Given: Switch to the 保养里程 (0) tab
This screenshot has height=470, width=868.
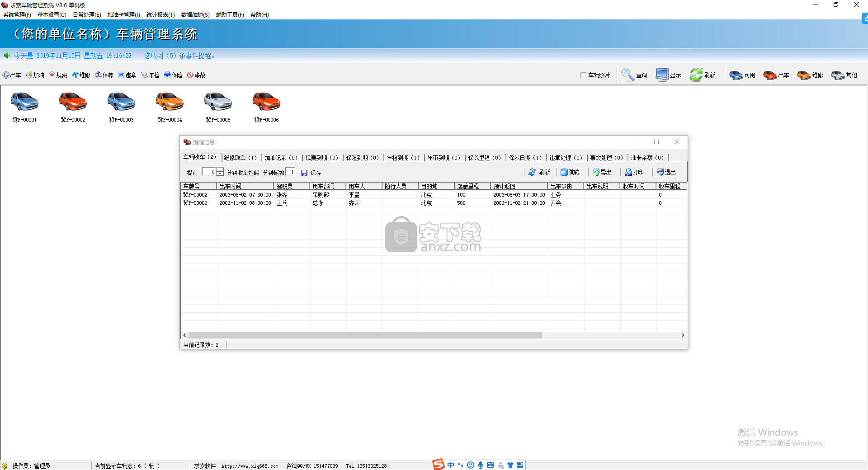Looking at the screenshot, I should tap(485, 158).
